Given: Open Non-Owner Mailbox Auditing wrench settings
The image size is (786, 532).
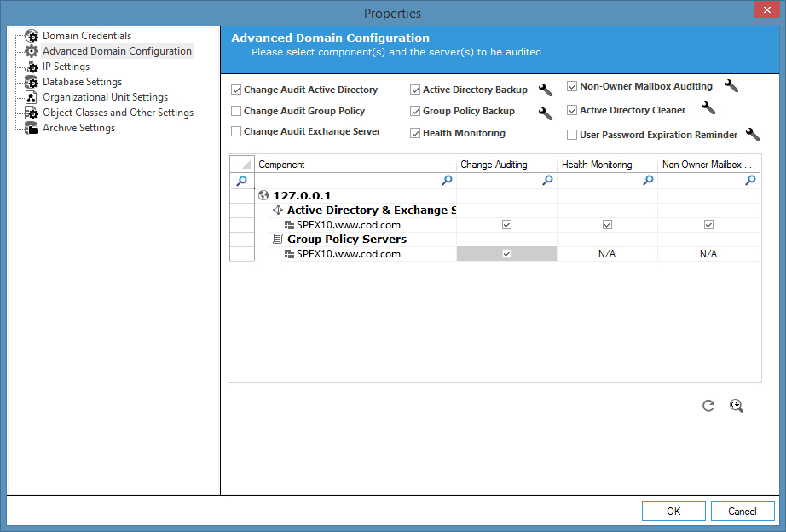Looking at the screenshot, I should click(731, 86).
